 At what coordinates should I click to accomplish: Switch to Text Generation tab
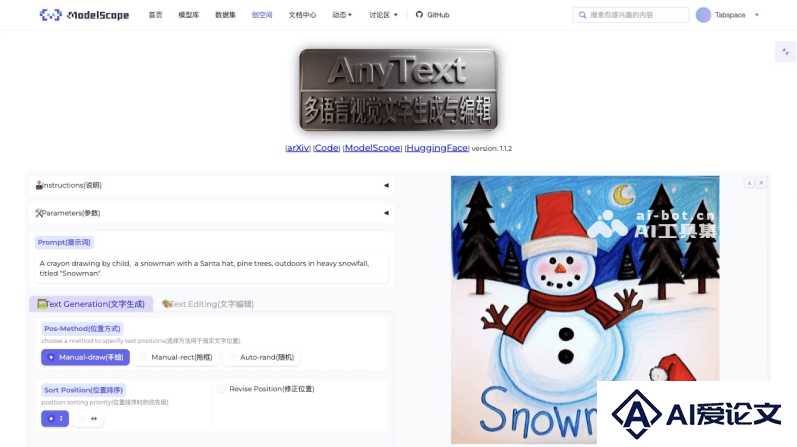91,304
